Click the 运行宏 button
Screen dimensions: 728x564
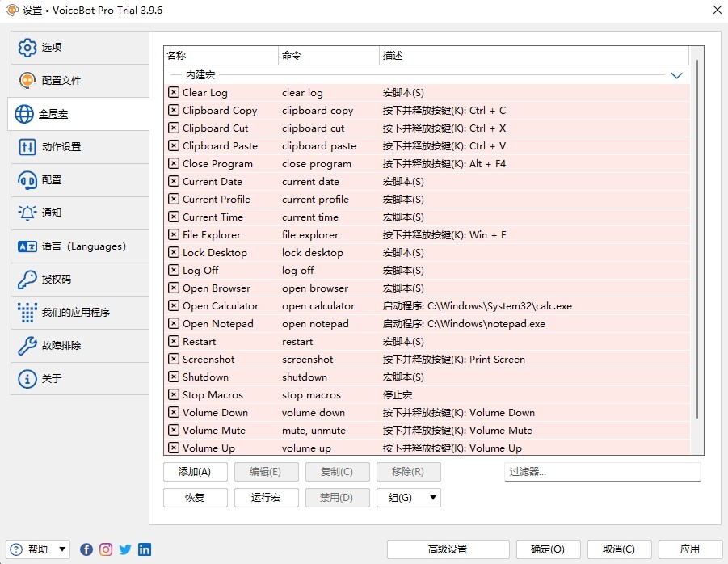coord(267,498)
